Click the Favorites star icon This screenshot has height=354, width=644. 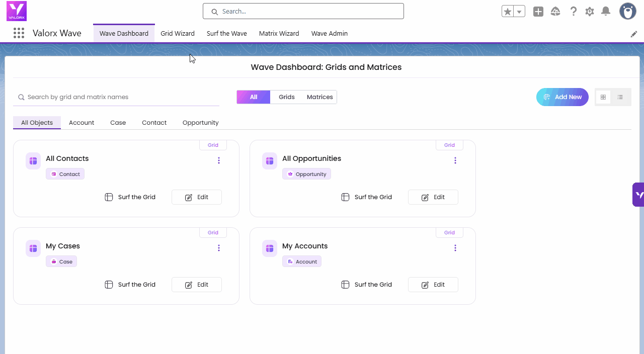point(508,12)
